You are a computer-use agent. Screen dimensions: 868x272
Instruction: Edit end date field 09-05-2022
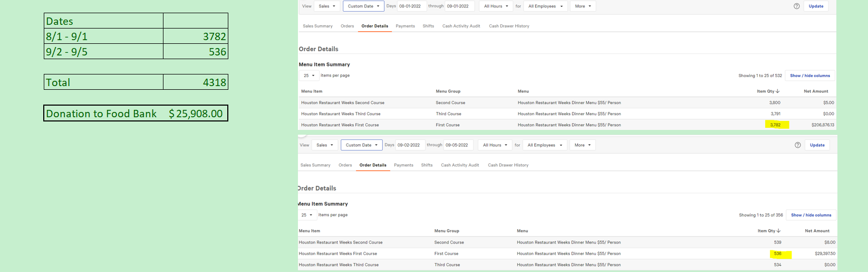(458, 145)
